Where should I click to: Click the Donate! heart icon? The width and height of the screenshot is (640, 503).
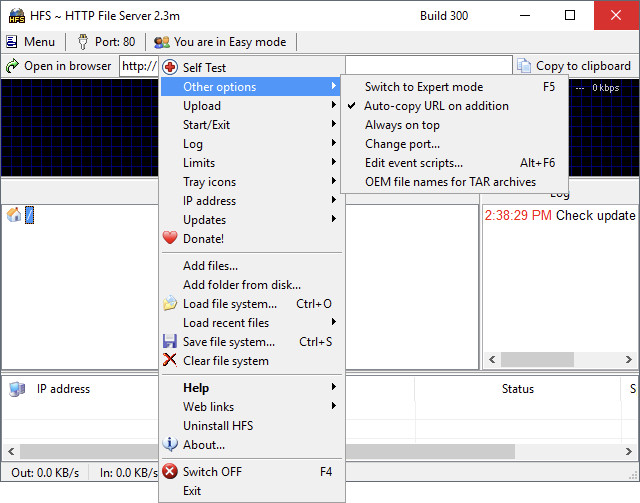pos(170,239)
